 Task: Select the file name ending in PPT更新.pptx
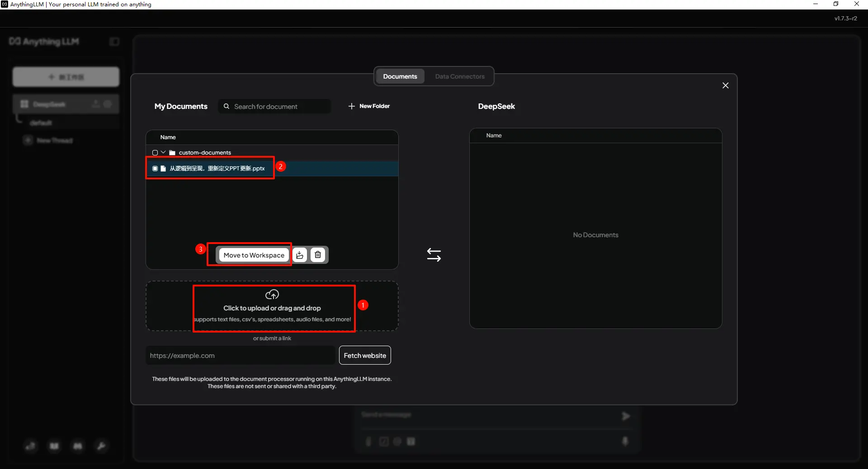tap(217, 169)
